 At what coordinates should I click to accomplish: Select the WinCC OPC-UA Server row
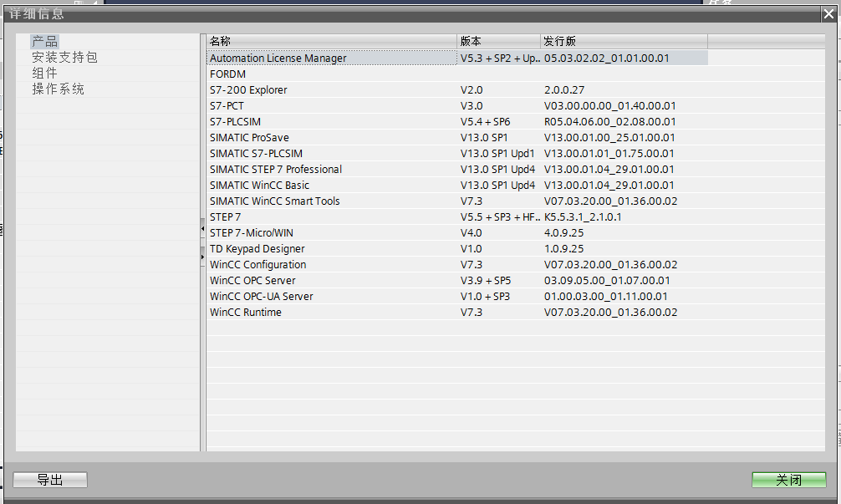457,297
